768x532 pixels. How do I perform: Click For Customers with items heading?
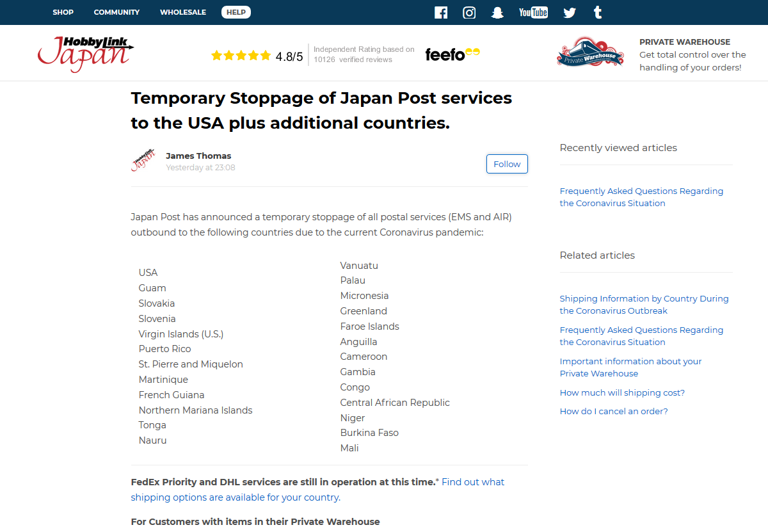(x=255, y=522)
